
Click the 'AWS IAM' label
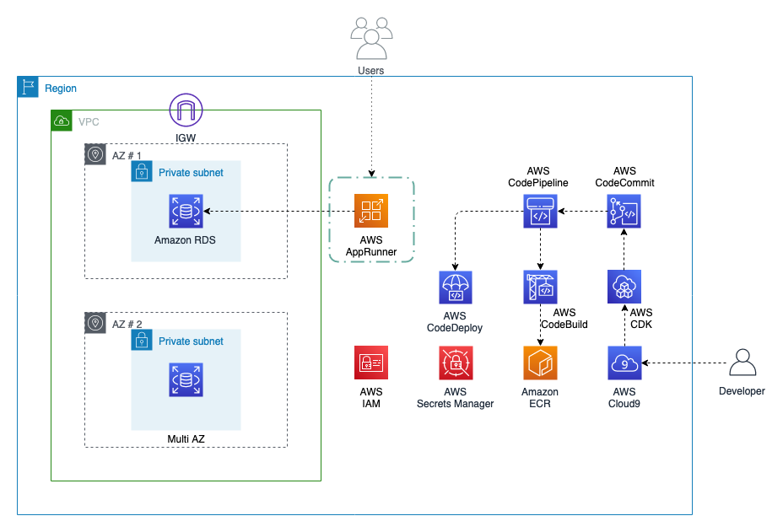(371, 398)
